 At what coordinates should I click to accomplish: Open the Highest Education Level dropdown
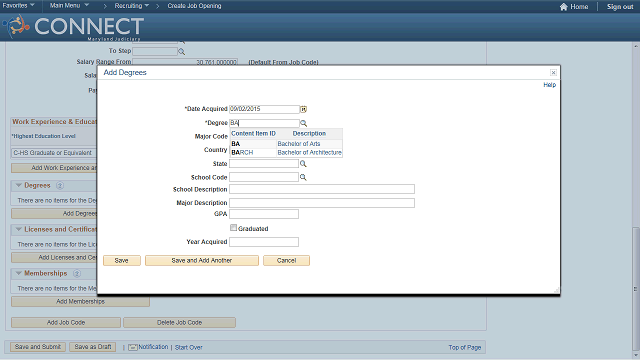[x=54, y=153]
